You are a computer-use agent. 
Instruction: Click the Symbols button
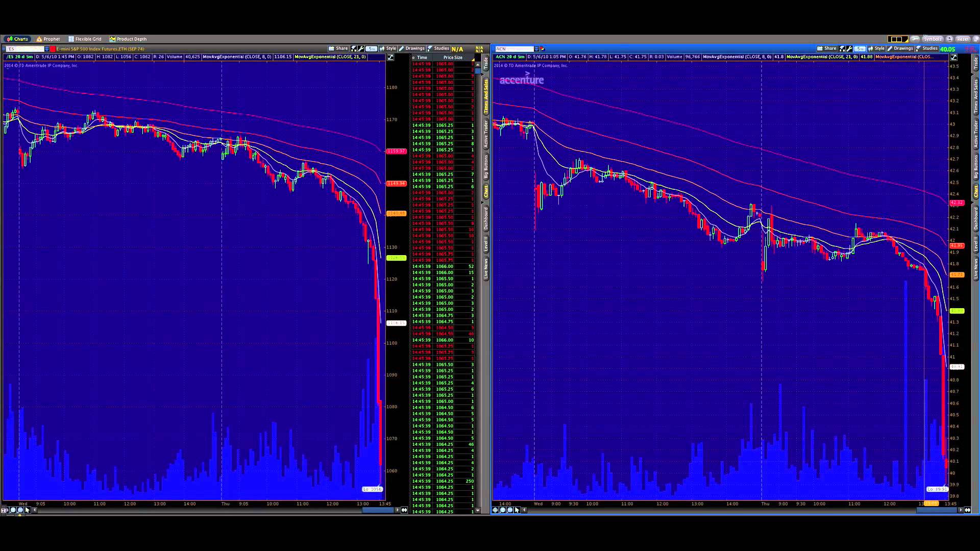pos(932,39)
